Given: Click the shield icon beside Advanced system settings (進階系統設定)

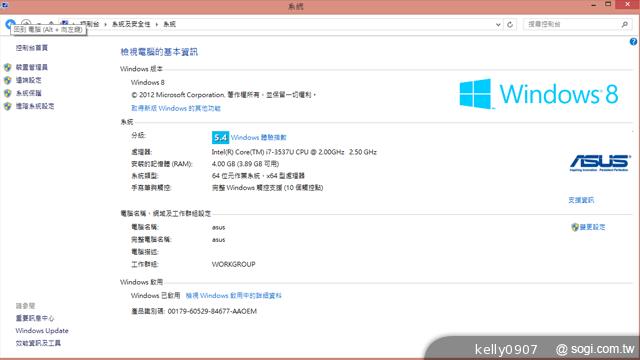Looking at the screenshot, I should 8,107.
